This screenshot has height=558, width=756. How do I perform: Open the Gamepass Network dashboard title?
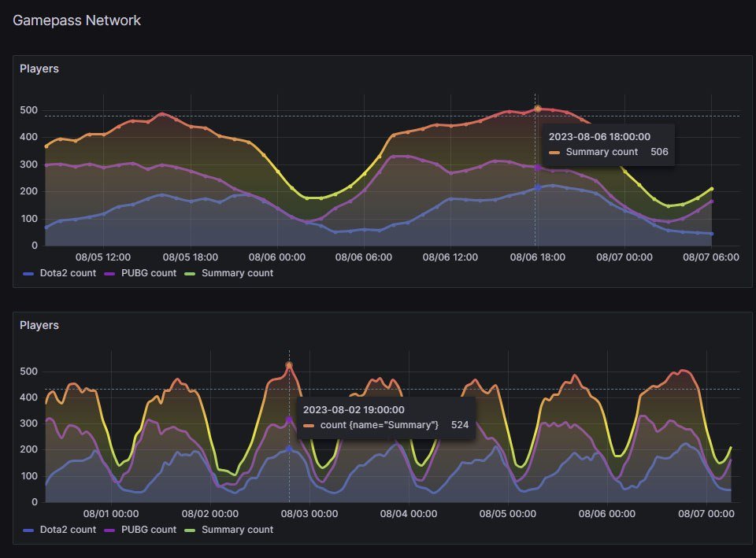click(x=76, y=20)
